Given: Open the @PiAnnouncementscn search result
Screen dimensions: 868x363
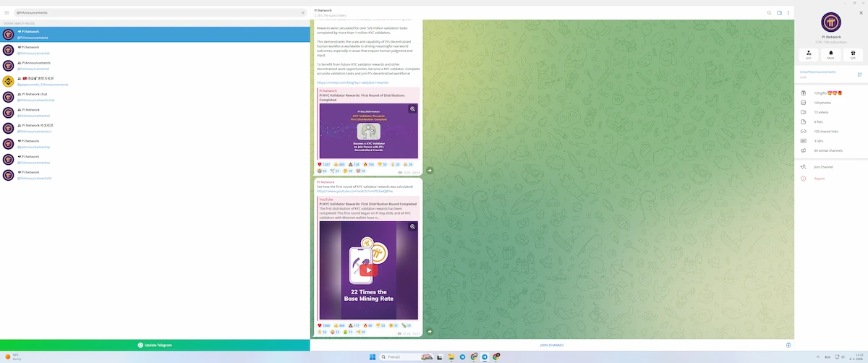Looking at the screenshot, I should (x=155, y=128).
